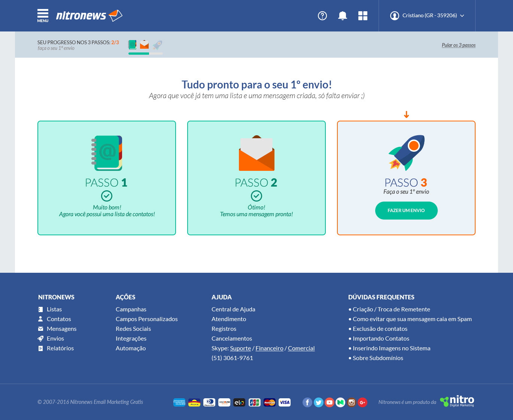The image size is (513, 420).
Task: Click the rocket progress icon
Action: 158,45
